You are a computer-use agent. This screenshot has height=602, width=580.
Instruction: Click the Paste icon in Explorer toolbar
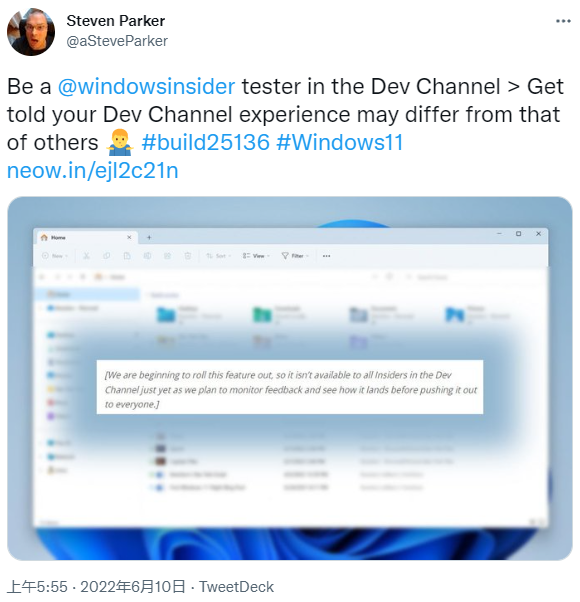coord(127,256)
